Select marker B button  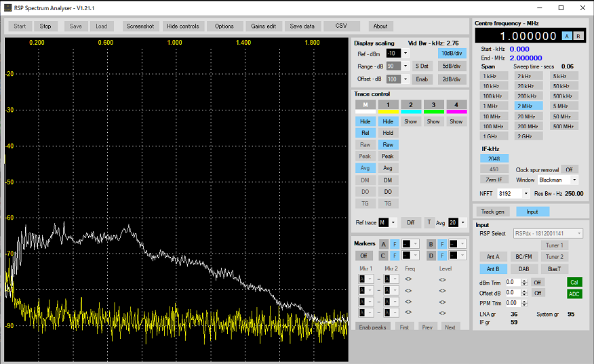431,244
